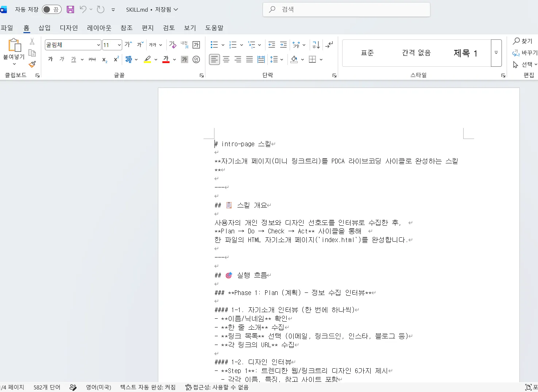538x392 pixels.
Task: Click the Paste clipboard icon
Action: 14,45
